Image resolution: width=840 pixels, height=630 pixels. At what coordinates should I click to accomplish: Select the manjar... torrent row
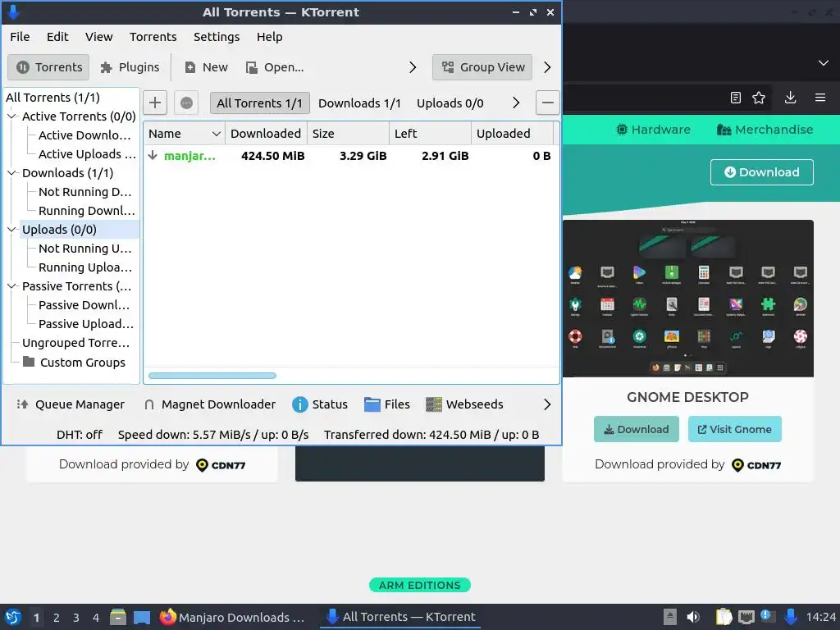(351, 156)
